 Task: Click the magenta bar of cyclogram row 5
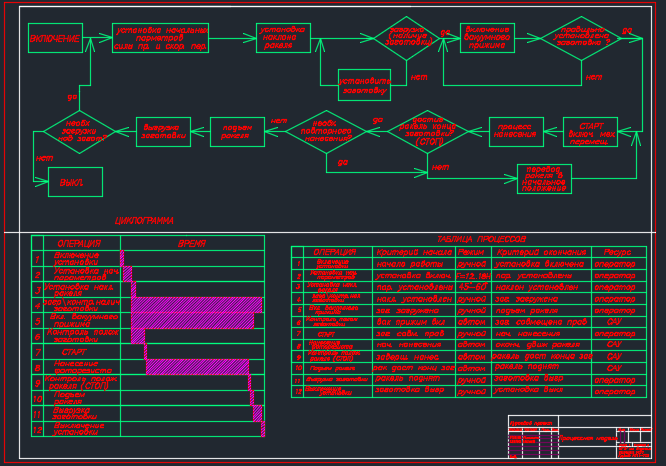(192, 320)
